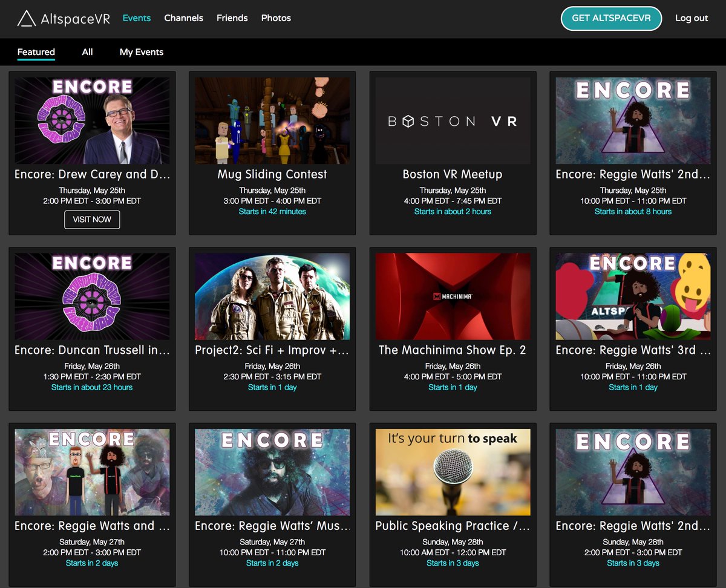Click the 'Mug Sliding Contest' title
This screenshot has height=588, width=726.
pyautogui.click(x=272, y=174)
